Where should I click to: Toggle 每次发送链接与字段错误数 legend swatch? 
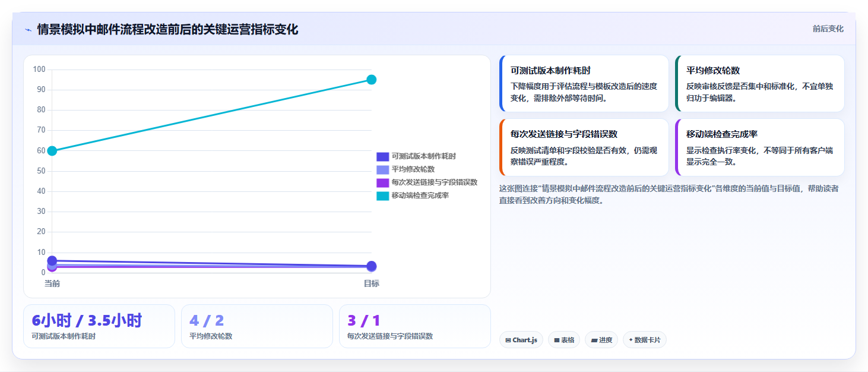click(383, 182)
